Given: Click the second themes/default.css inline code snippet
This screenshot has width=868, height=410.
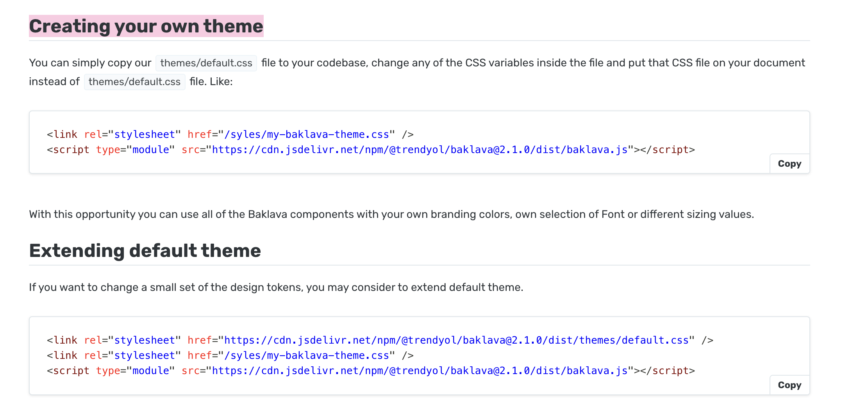Looking at the screenshot, I should 134,82.
